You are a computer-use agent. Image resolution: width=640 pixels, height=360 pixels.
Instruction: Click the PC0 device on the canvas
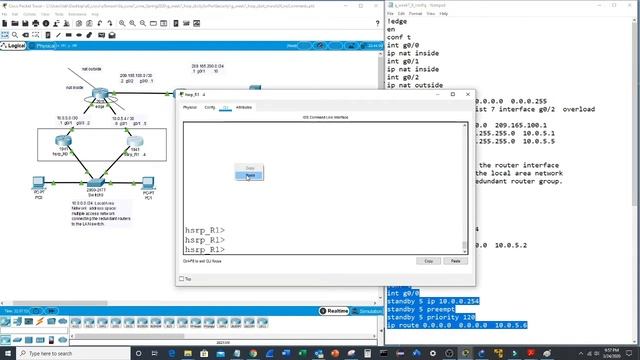pyautogui.click(x=39, y=182)
